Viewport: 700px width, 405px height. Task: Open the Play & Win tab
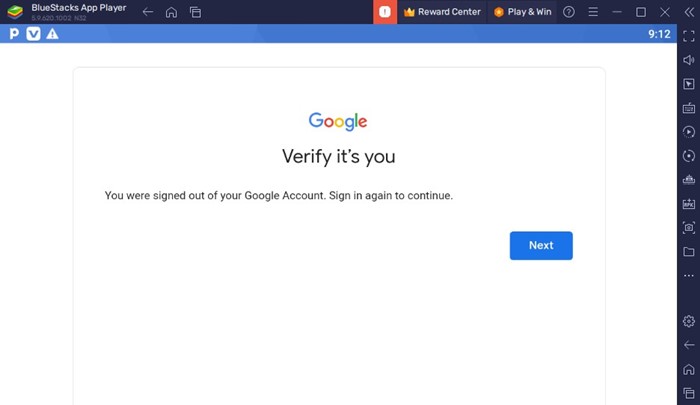pos(522,12)
